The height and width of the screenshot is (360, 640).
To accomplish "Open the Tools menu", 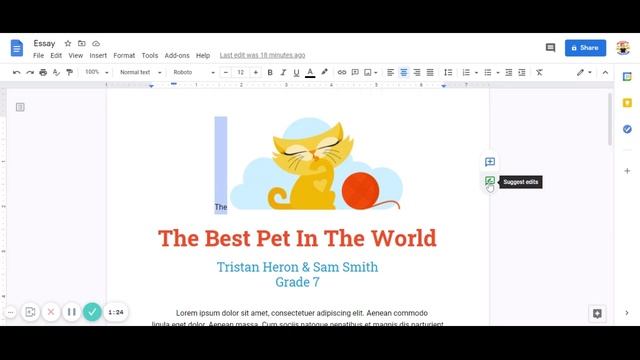I will (150, 56).
